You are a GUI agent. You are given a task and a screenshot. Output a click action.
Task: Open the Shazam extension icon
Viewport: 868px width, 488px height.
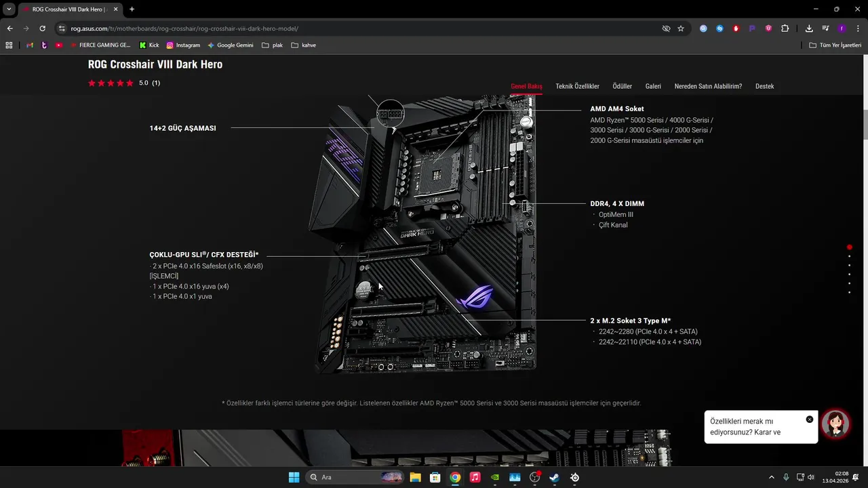(x=719, y=28)
